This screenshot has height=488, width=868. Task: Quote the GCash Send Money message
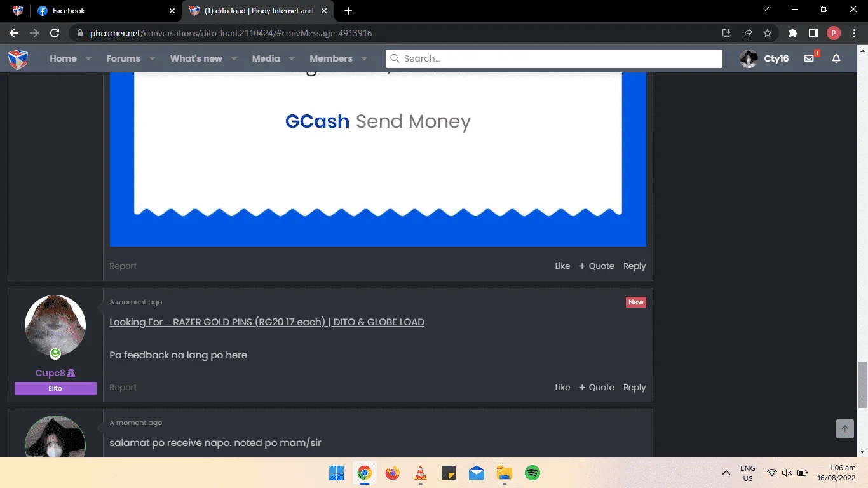597,266
